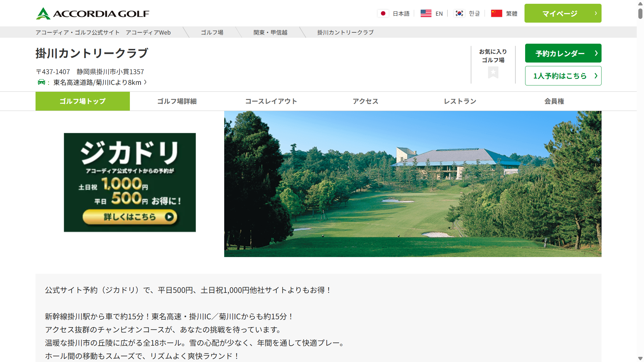
Task: Toggle the favorite golf course star icon
Action: click(493, 73)
